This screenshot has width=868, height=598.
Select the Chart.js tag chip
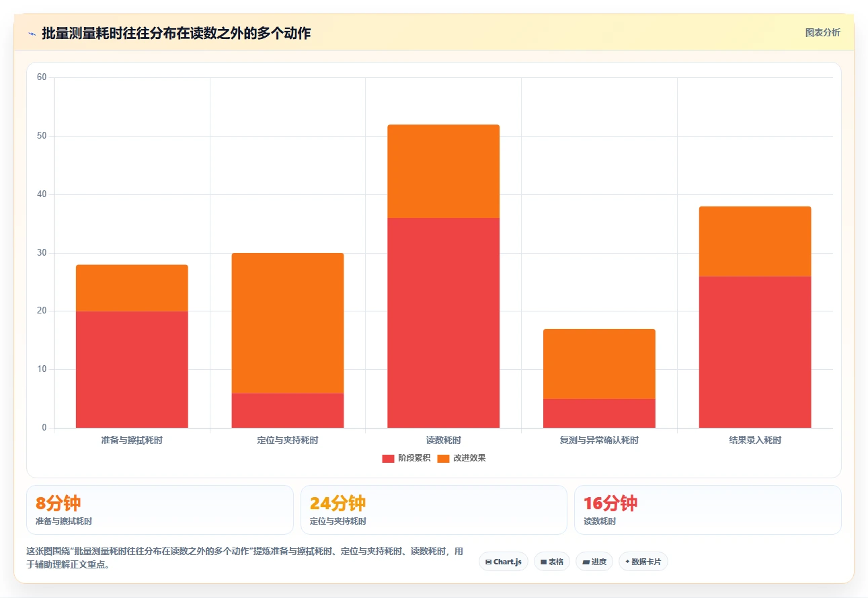point(504,562)
